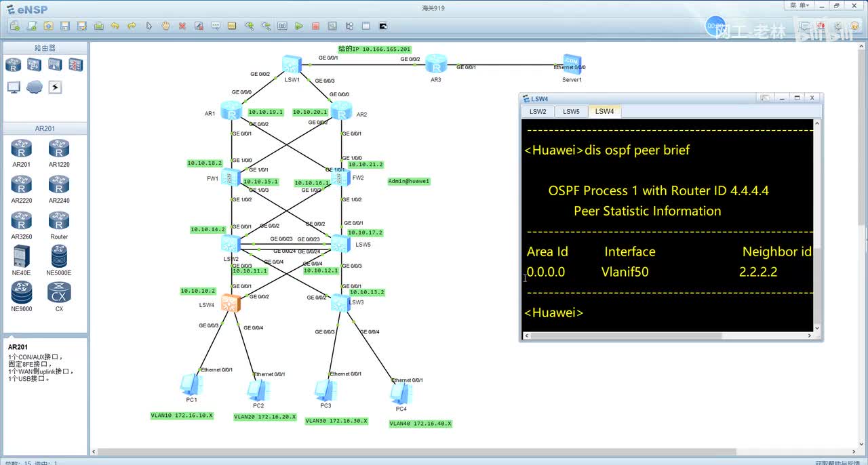Select the Wireless device category icon

point(55,65)
